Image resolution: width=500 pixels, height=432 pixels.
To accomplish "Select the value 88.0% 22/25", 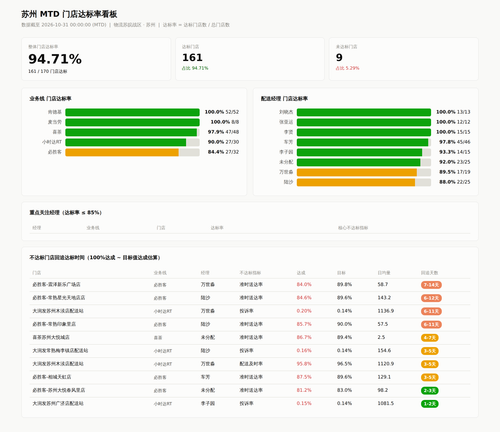I will (455, 182).
